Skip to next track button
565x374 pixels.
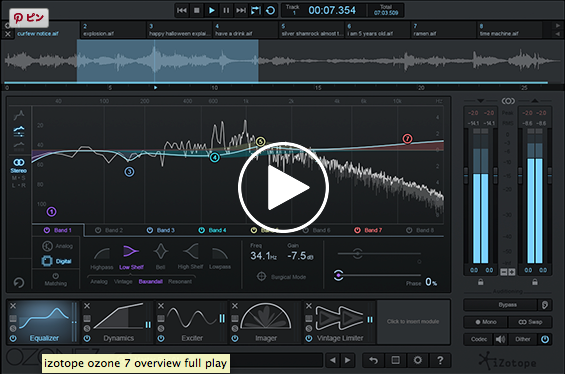pyautogui.click(x=241, y=10)
